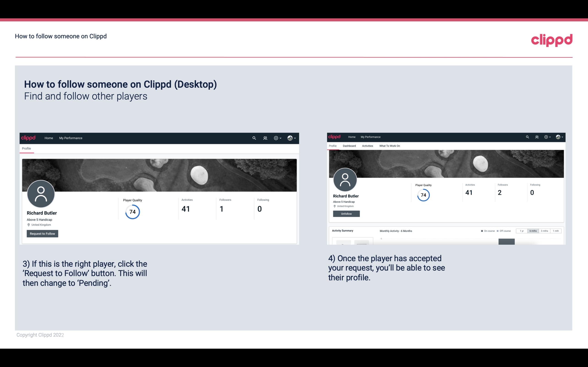Click the 'Request to Follow' button
The width and height of the screenshot is (588, 367).
pyautogui.click(x=42, y=233)
